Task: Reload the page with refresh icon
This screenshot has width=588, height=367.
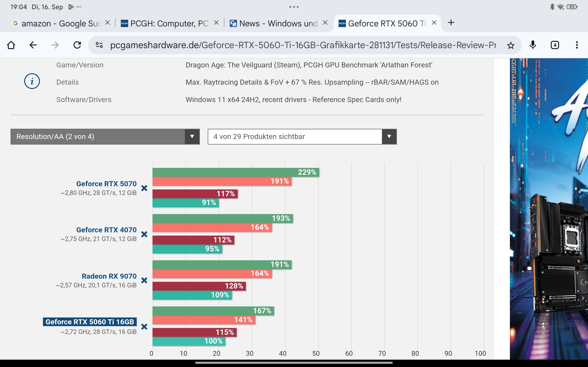Action: pos(77,45)
